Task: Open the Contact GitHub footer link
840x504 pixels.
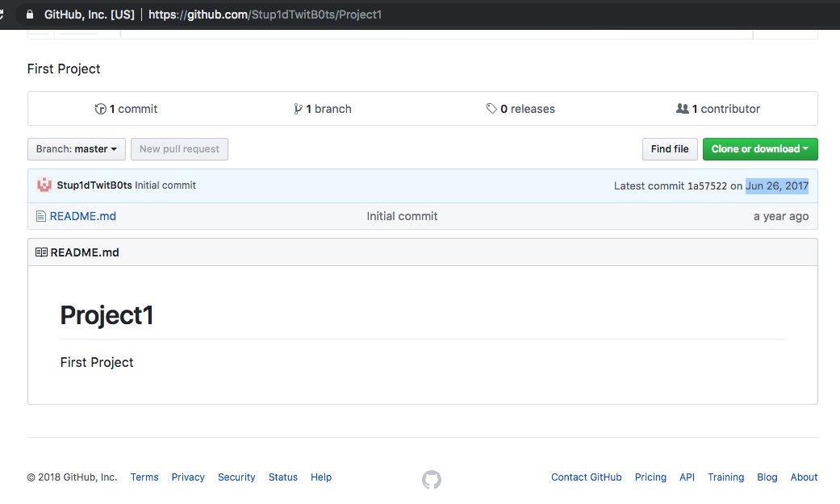Action: coord(587,477)
